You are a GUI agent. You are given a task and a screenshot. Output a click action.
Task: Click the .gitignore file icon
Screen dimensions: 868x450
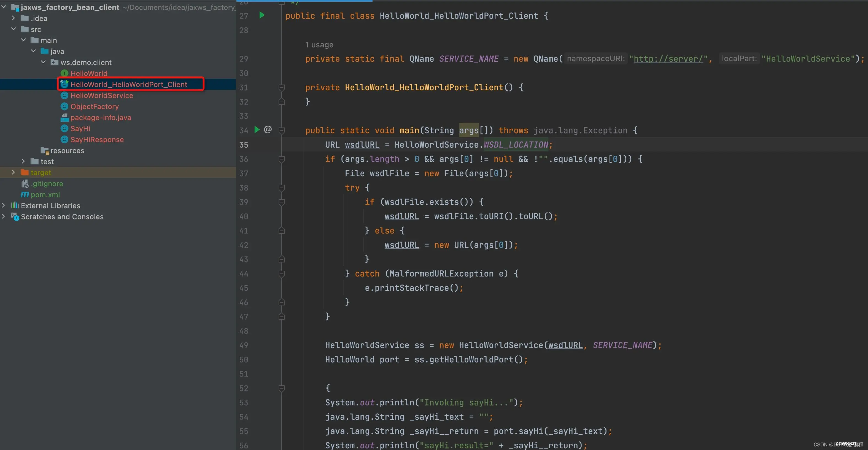tap(25, 184)
